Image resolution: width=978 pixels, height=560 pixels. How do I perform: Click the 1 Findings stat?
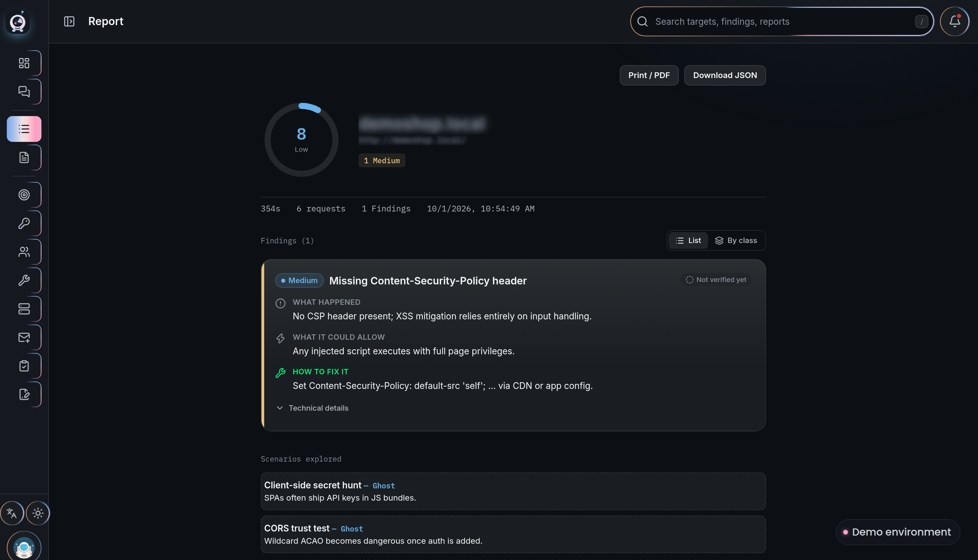tap(386, 209)
